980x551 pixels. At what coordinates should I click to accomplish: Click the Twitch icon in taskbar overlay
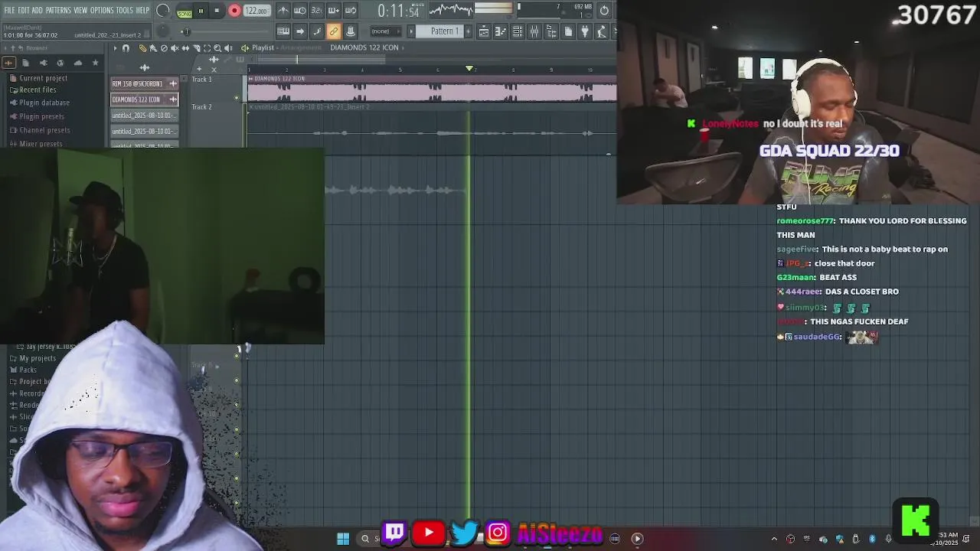coord(394,533)
